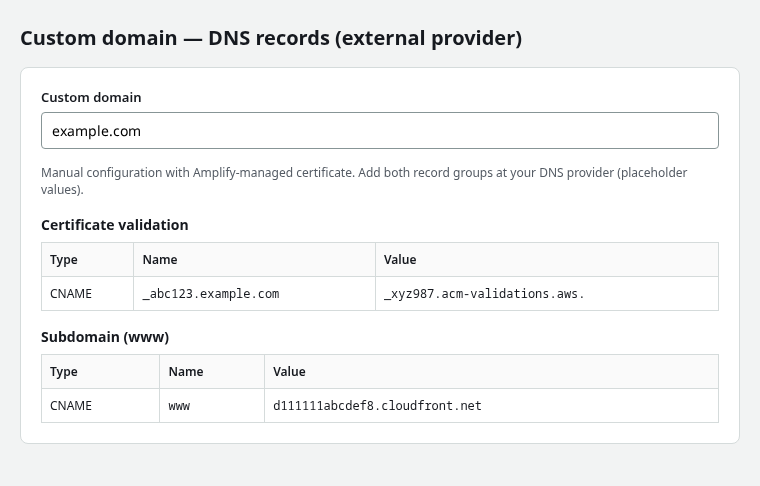The image size is (760, 486).
Task: Select the _abc123.example.com name cell
Action: 254,294
